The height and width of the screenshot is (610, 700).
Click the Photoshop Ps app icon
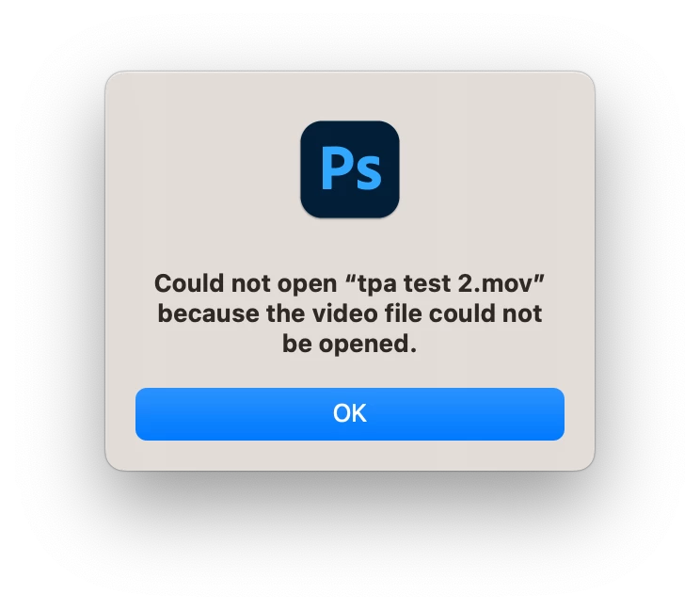pos(350,169)
